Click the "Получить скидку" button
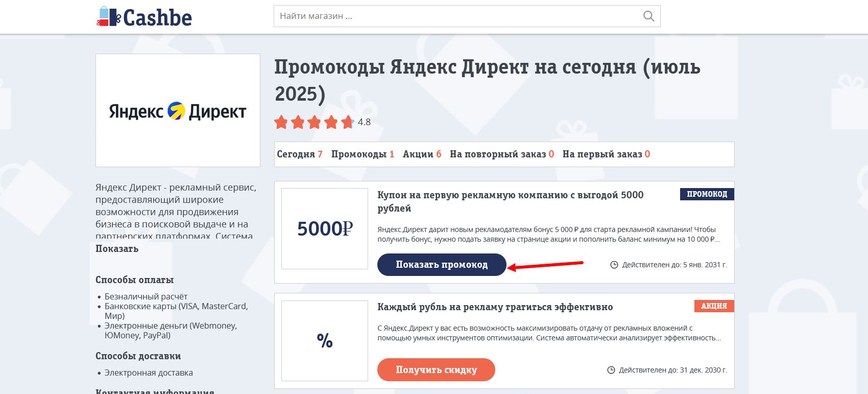The width and height of the screenshot is (868, 394). click(x=436, y=369)
